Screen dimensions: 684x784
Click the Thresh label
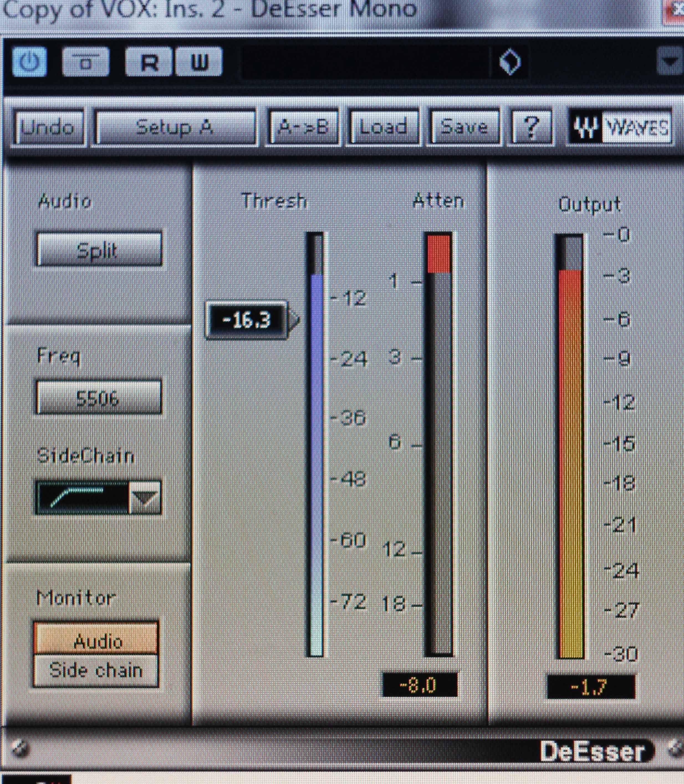tap(274, 200)
